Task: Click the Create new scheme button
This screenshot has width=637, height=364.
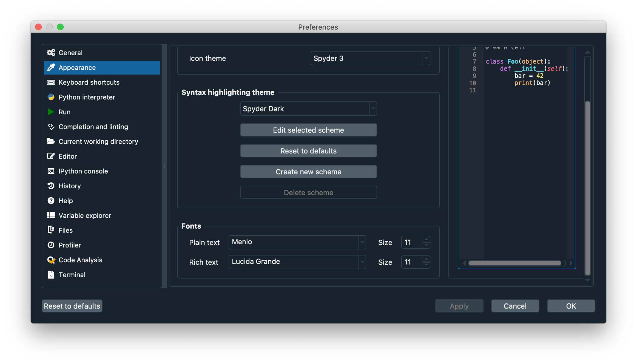Action: (308, 172)
